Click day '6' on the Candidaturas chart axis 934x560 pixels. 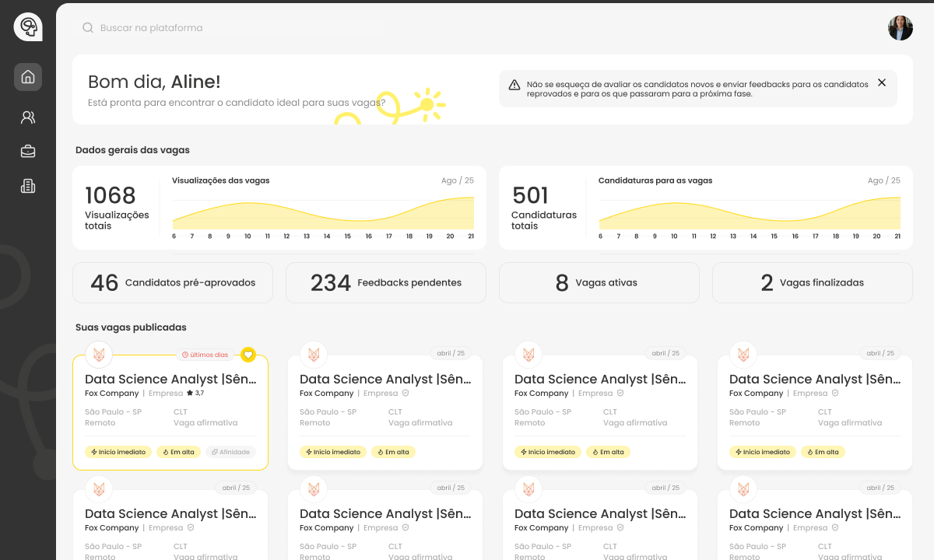[x=600, y=236]
